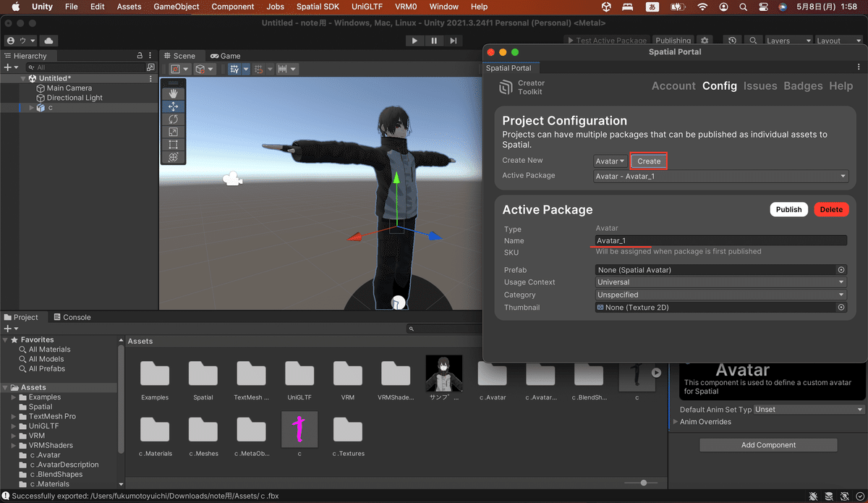Expand the c object in Hierarchy

31,108
